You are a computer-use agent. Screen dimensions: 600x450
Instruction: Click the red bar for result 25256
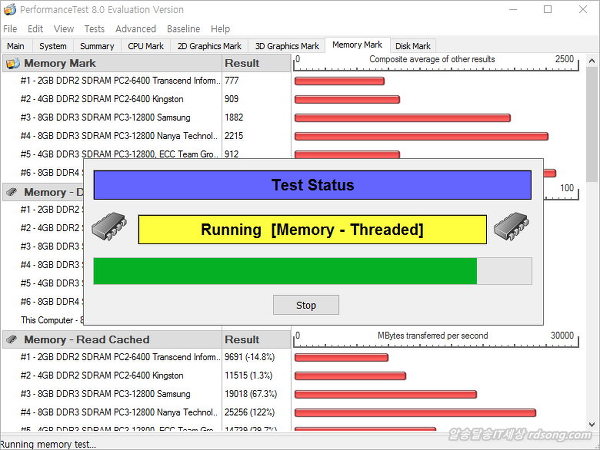tap(415, 412)
